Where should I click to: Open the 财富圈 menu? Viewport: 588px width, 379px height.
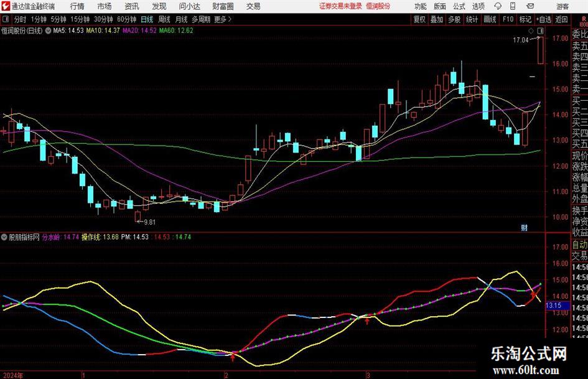223,6
